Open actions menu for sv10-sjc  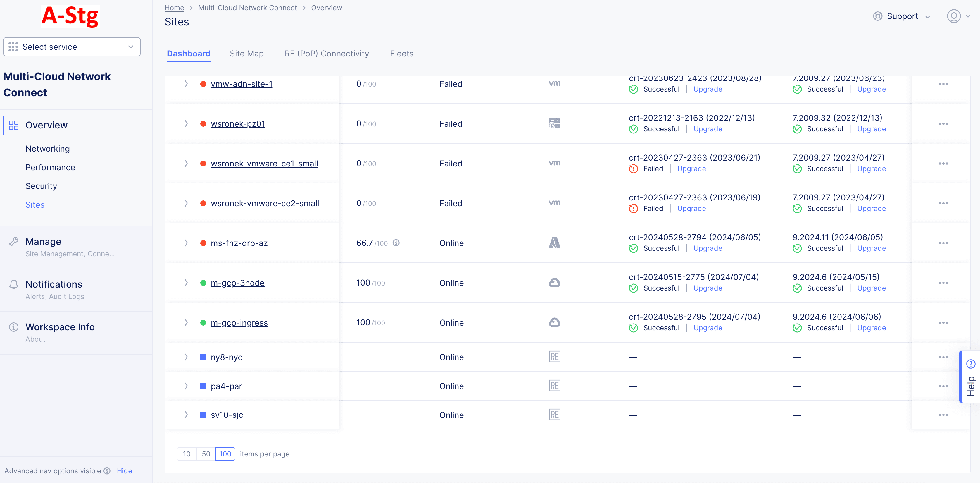(x=943, y=415)
